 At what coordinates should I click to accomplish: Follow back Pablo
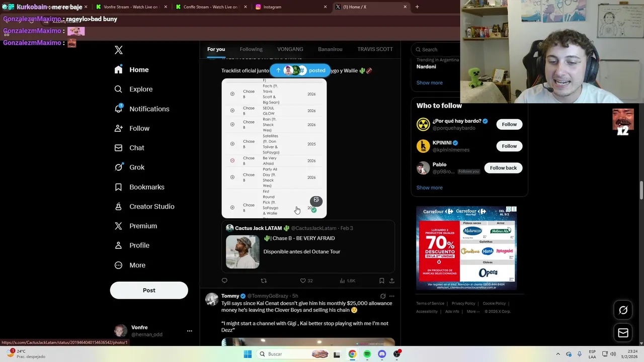(503, 168)
